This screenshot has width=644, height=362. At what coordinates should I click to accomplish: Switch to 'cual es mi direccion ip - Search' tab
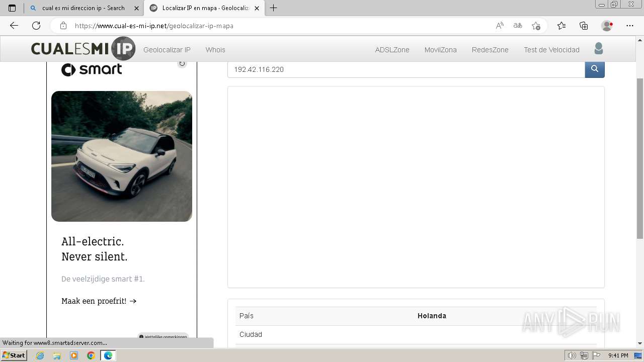(x=84, y=8)
